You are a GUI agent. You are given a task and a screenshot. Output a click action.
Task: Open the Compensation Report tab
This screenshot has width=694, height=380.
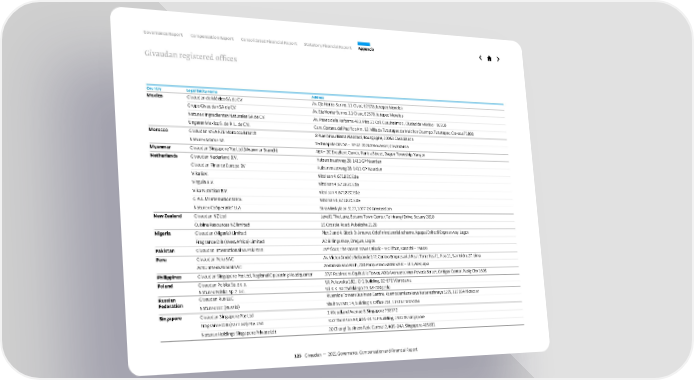(x=212, y=37)
